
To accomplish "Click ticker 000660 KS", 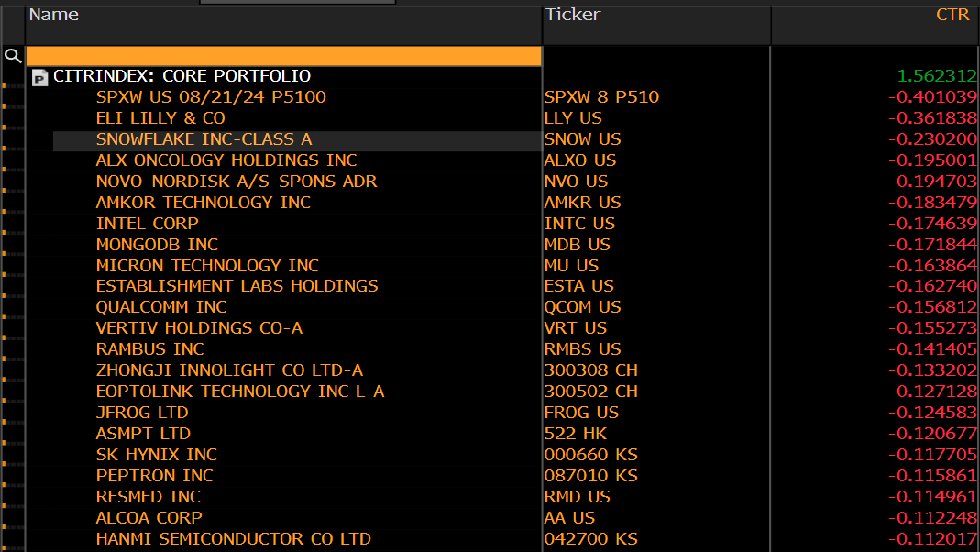I will [x=590, y=455].
